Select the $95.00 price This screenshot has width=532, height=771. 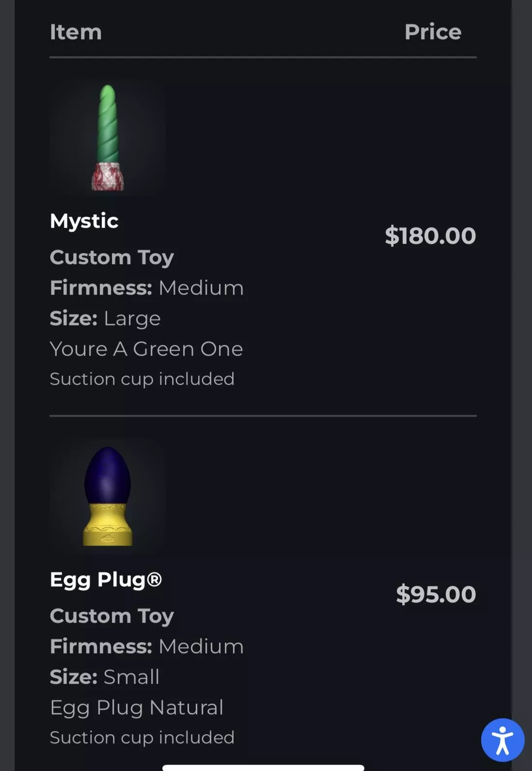point(436,595)
